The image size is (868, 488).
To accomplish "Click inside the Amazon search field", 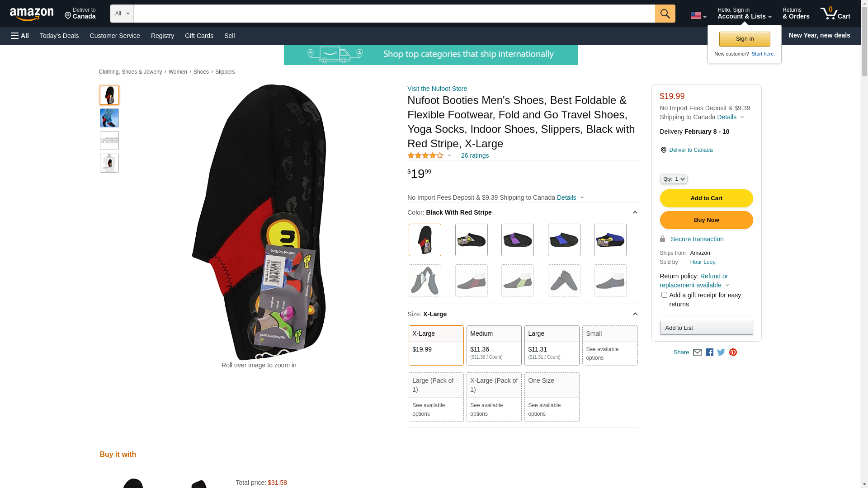I will (x=394, y=14).
